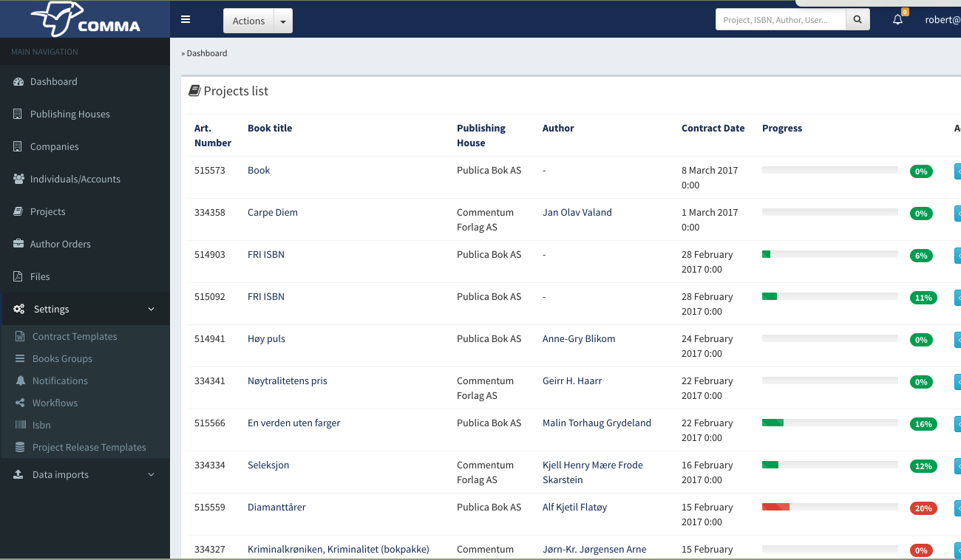Click the 12% progress badge

(923, 466)
